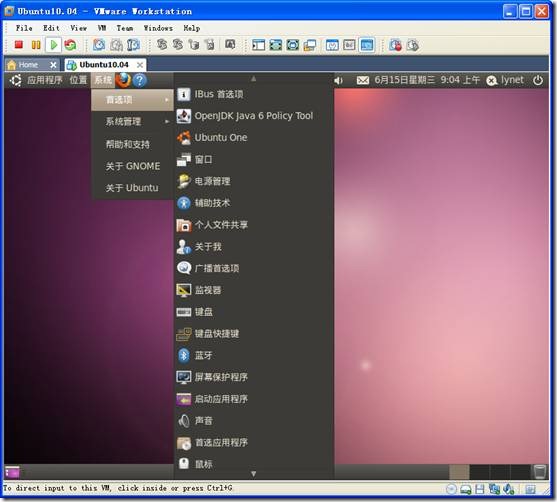Click the CD/DVD device status icon

pyautogui.click(x=451, y=489)
